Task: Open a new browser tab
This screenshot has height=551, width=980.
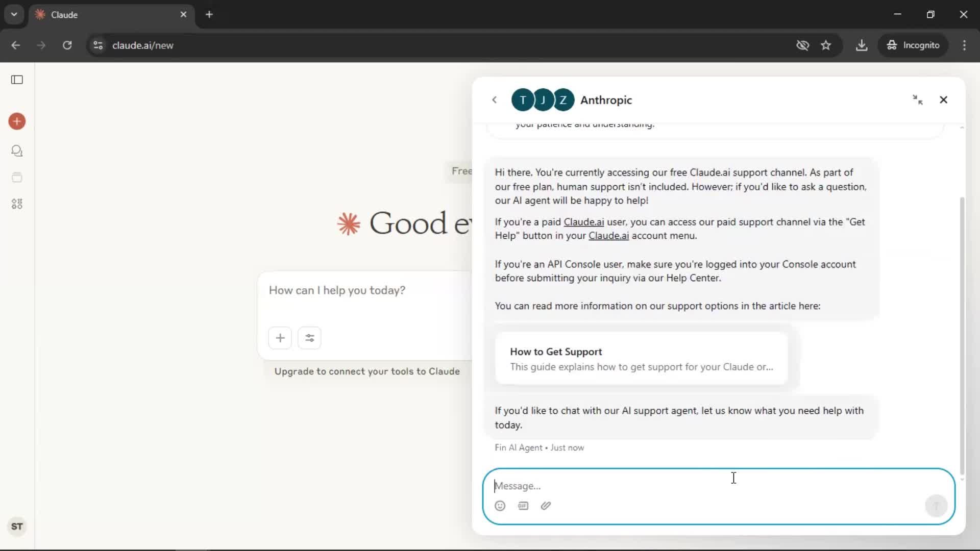Action: (209, 14)
